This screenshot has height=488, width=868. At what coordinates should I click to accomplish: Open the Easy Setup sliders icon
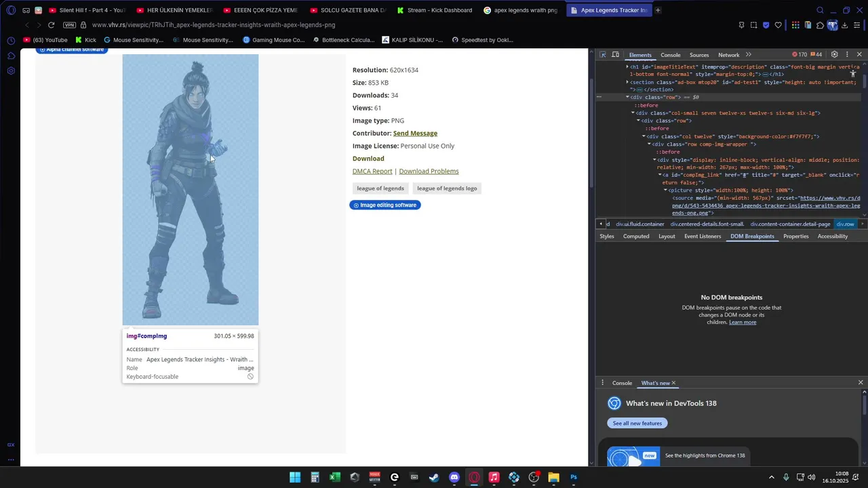tap(857, 25)
